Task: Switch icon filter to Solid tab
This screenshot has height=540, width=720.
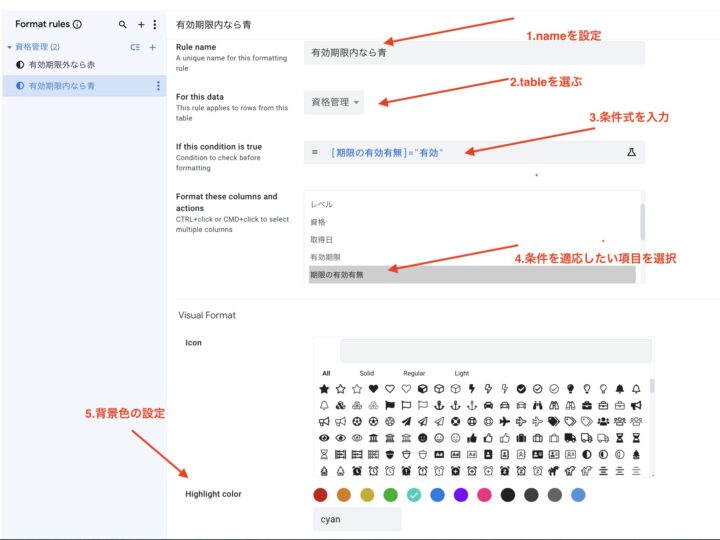Action: pyautogui.click(x=367, y=373)
